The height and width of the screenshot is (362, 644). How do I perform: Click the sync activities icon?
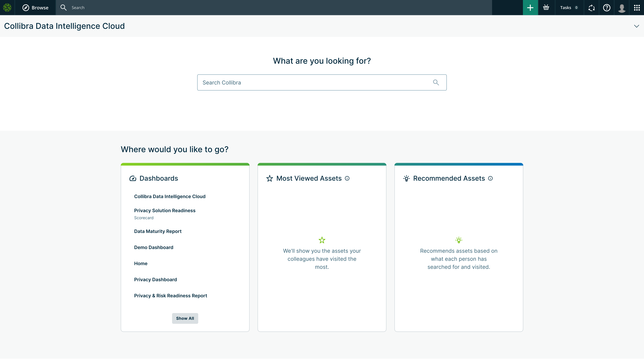coord(591,7)
